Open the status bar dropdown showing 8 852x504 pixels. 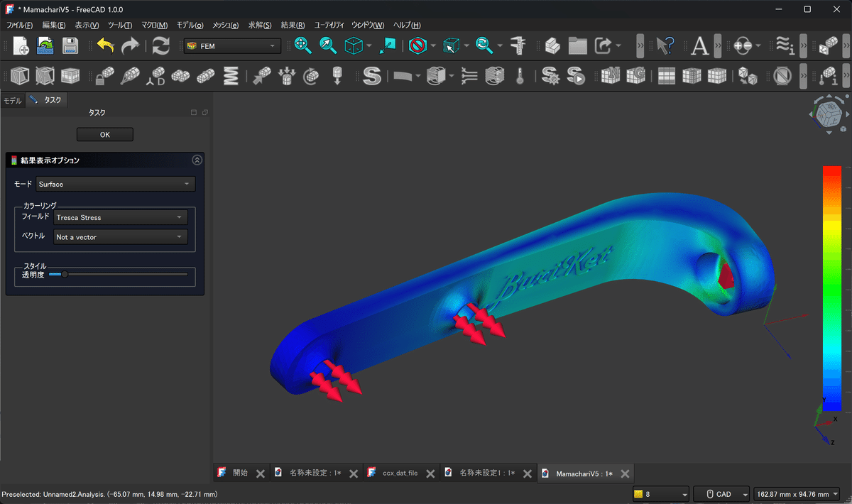(x=660, y=494)
